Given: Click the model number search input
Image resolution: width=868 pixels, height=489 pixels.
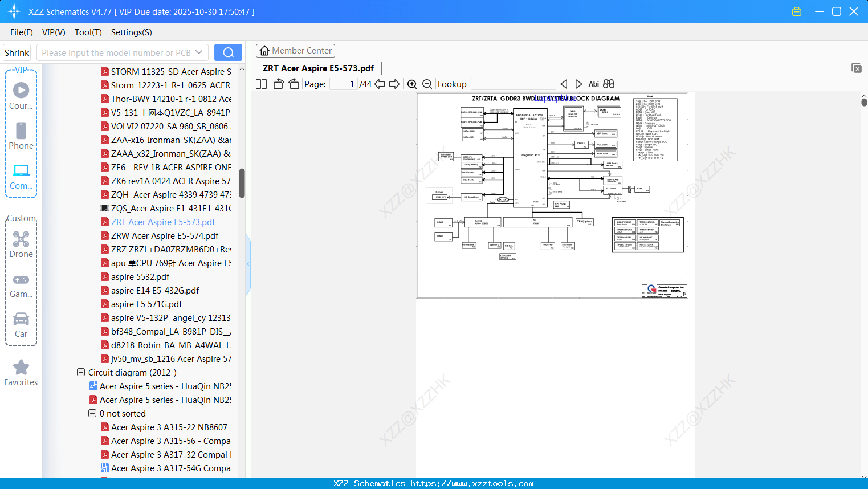Looking at the screenshot, I should [116, 52].
